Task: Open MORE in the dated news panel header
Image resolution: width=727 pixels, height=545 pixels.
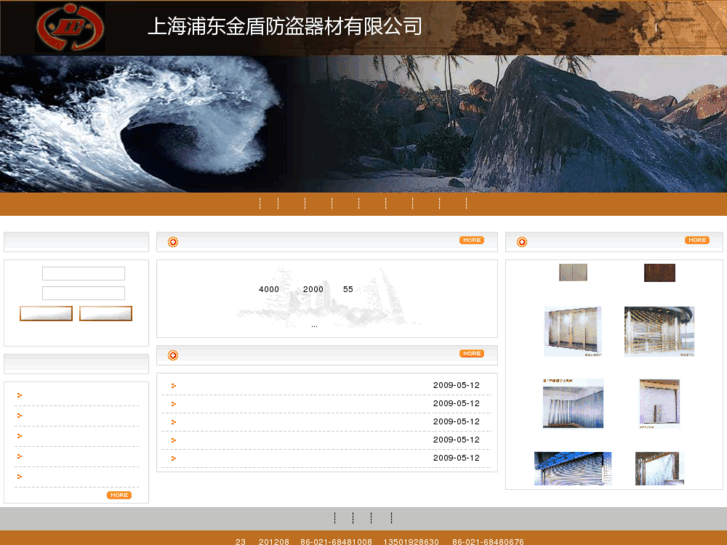Action: pyautogui.click(x=472, y=353)
